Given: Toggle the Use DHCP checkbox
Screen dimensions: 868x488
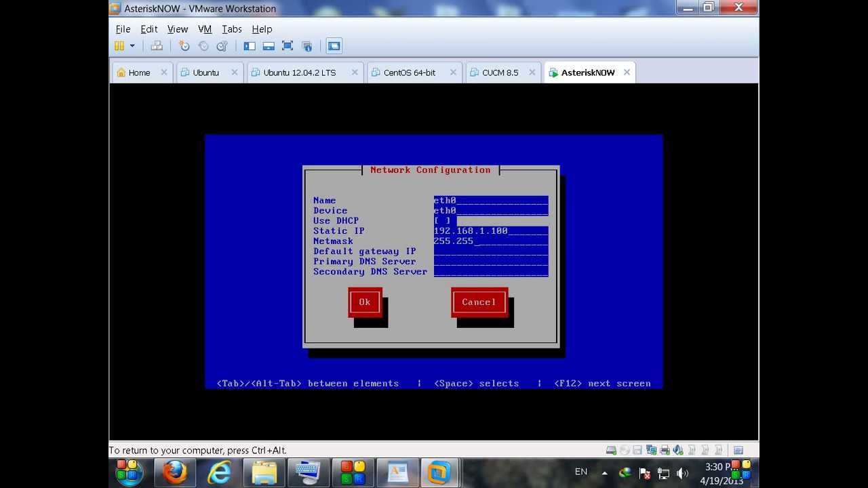Looking at the screenshot, I should tap(442, 221).
